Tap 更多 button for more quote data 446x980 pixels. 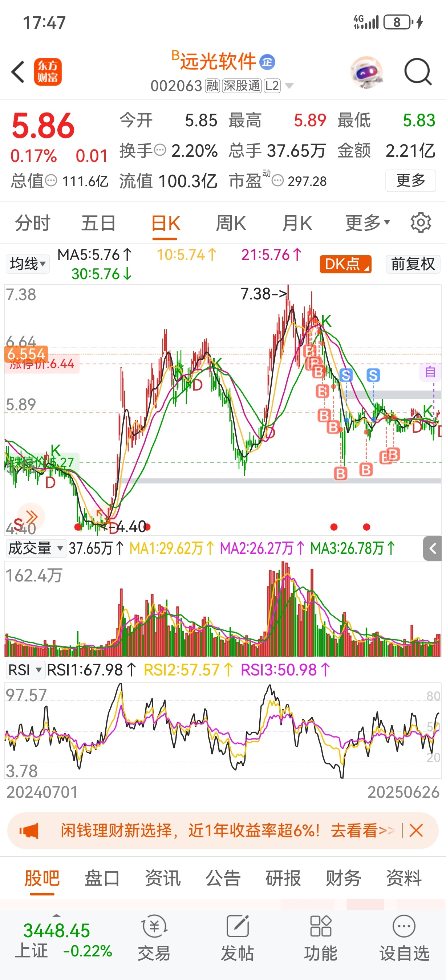point(411,180)
